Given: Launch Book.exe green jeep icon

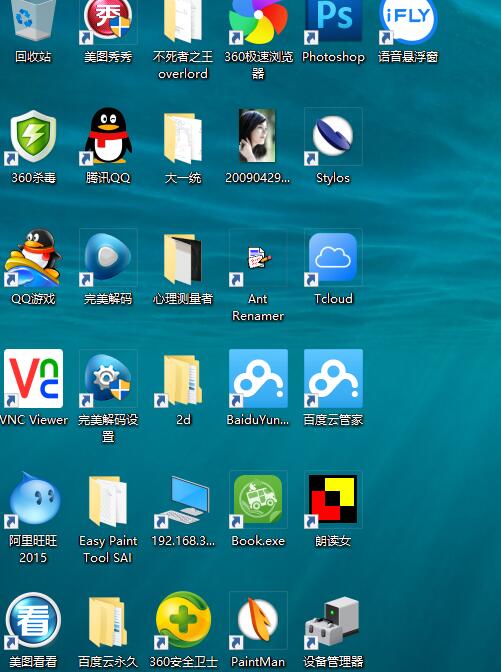Looking at the screenshot, I should tap(258, 500).
